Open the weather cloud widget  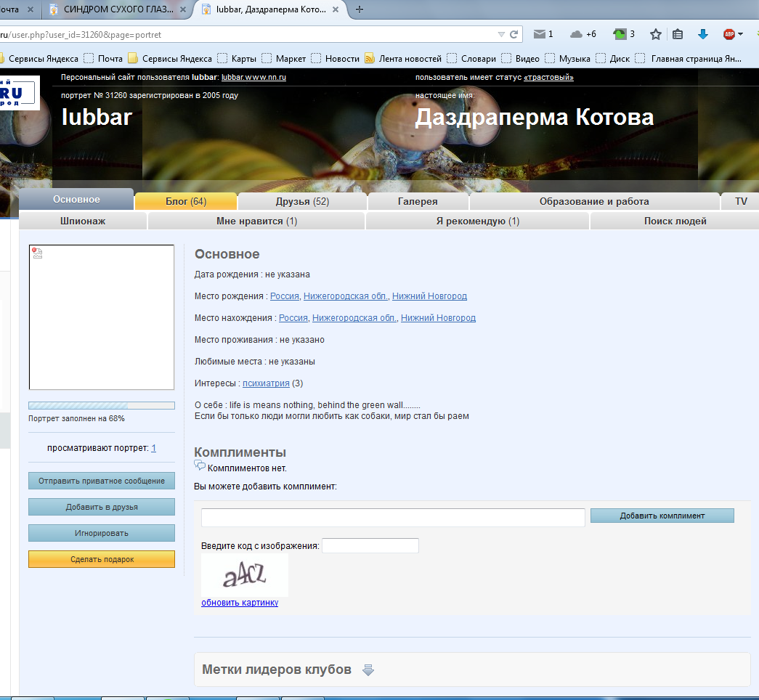(x=576, y=34)
